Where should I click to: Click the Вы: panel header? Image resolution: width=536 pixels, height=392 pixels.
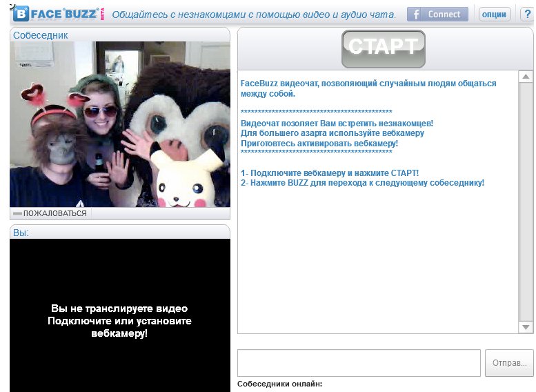click(x=120, y=233)
